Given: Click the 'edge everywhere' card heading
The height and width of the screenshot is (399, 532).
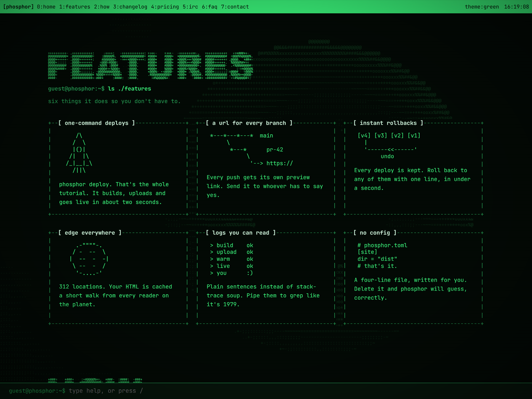Looking at the screenshot, I should (90, 233).
